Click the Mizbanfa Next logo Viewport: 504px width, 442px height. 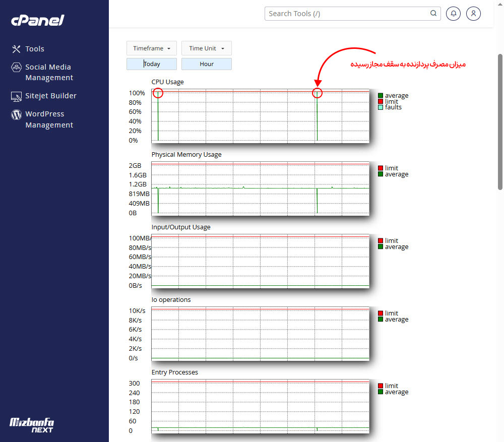click(x=32, y=425)
